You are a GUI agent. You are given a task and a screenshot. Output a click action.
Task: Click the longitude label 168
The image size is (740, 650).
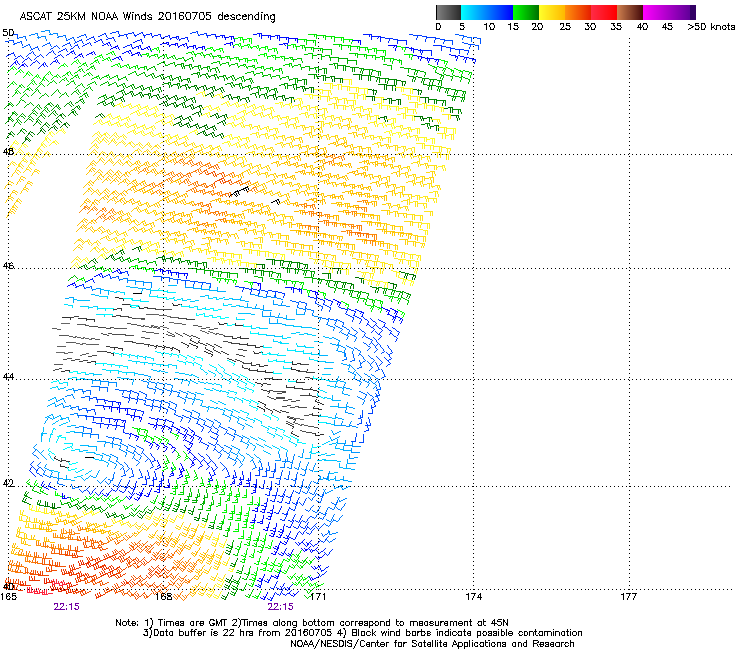tap(163, 597)
